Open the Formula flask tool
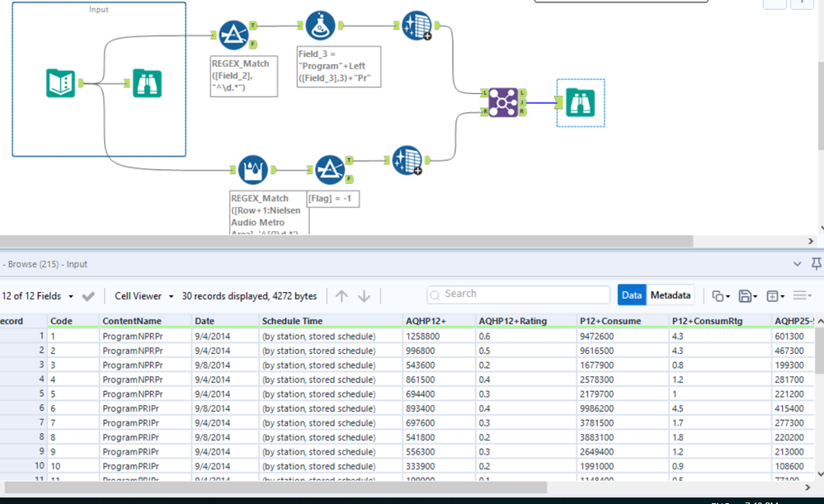The width and height of the screenshot is (824, 504). point(320,26)
